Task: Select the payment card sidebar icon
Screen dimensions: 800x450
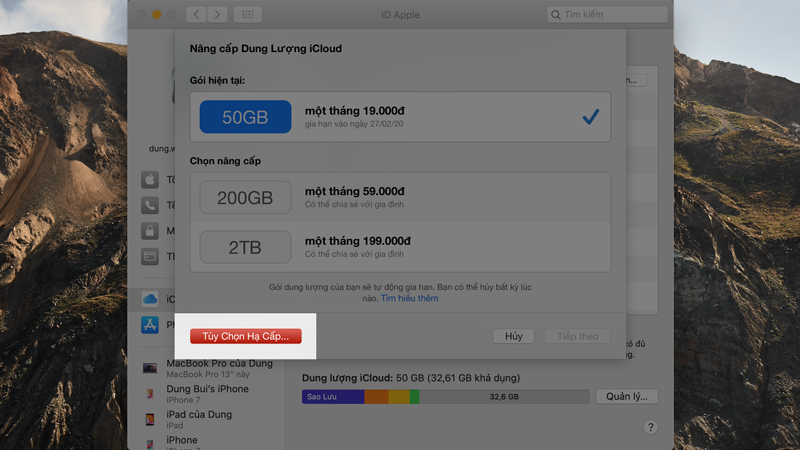Action: click(149, 256)
